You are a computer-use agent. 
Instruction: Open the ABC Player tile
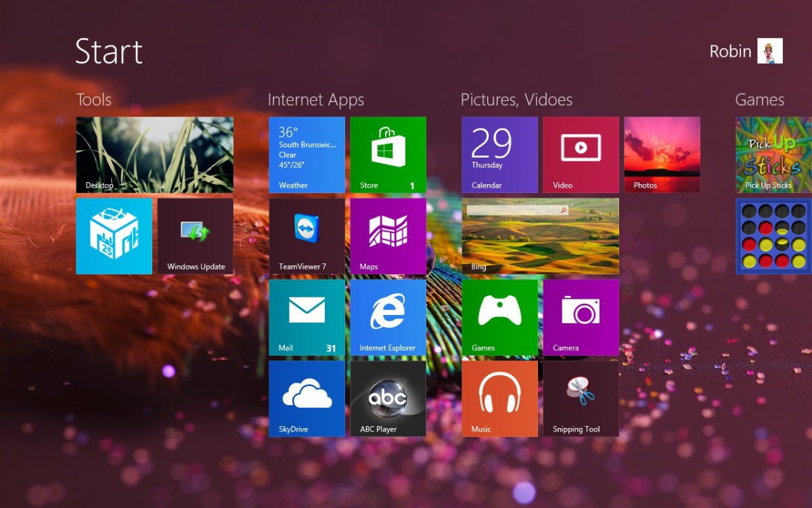coord(388,398)
